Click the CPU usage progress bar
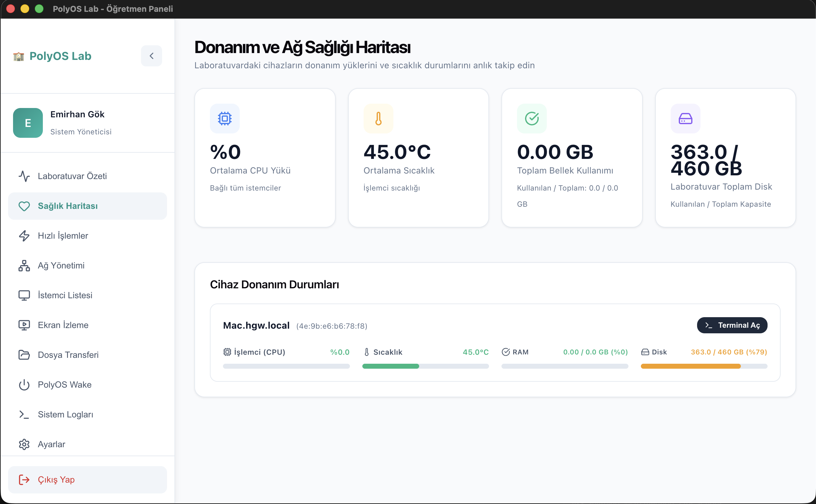Screen dimensions: 816x504 pos(287,366)
